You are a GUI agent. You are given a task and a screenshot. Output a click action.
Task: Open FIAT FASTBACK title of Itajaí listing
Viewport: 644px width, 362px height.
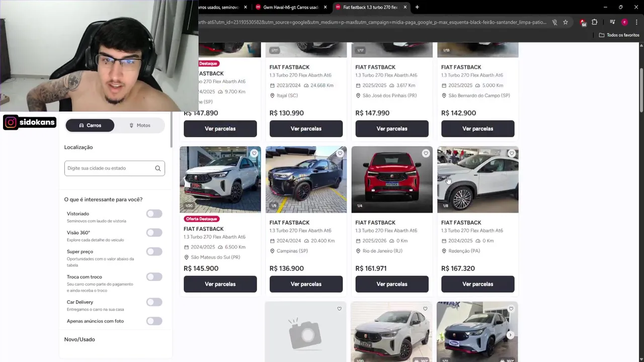pos(289,67)
